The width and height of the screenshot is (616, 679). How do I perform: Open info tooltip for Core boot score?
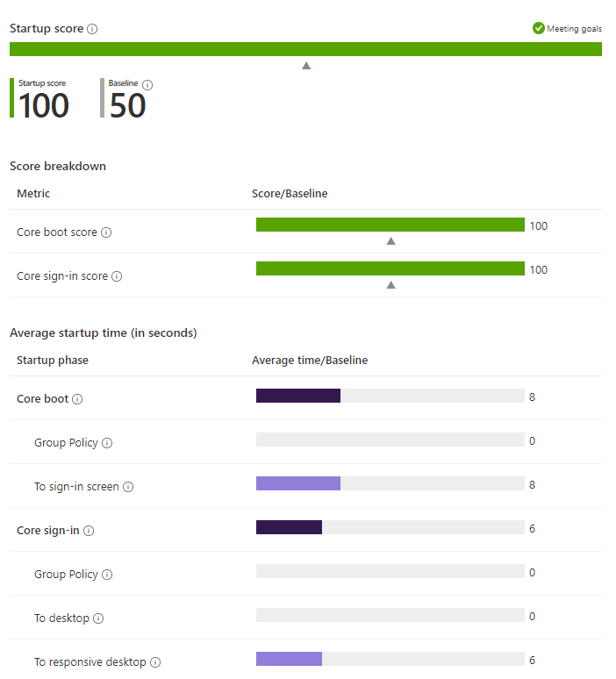pos(106,232)
